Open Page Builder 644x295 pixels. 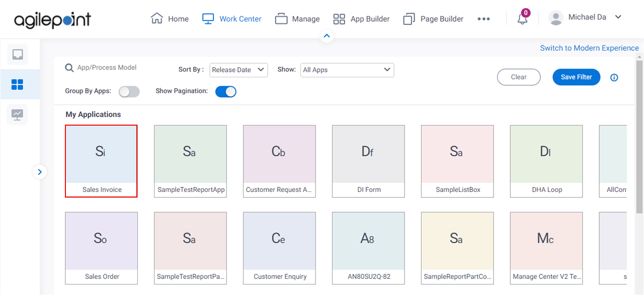(433, 19)
